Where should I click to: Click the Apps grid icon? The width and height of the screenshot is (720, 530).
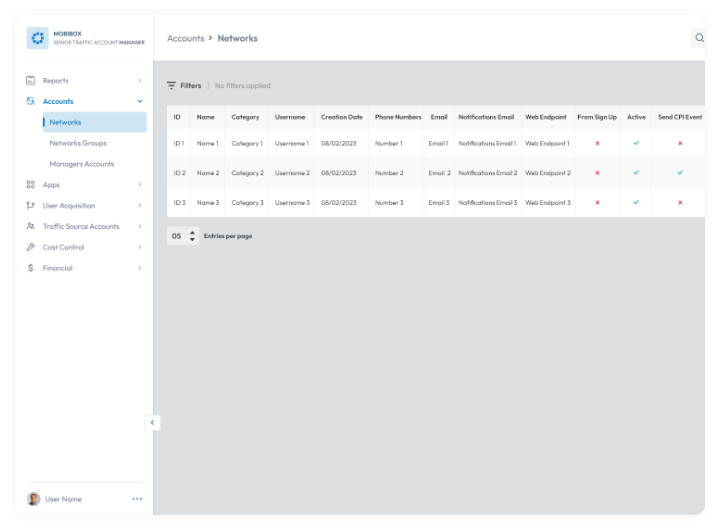pyautogui.click(x=30, y=185)
